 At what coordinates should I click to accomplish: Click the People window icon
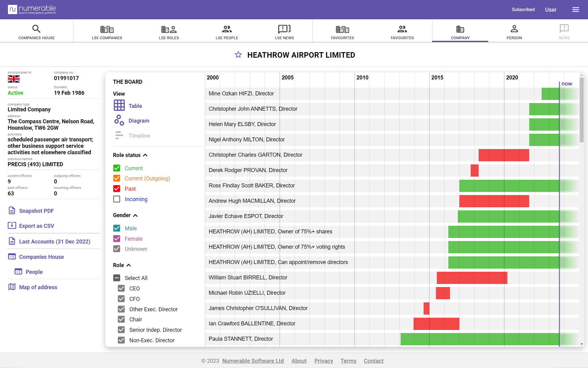tap(18, 271)
